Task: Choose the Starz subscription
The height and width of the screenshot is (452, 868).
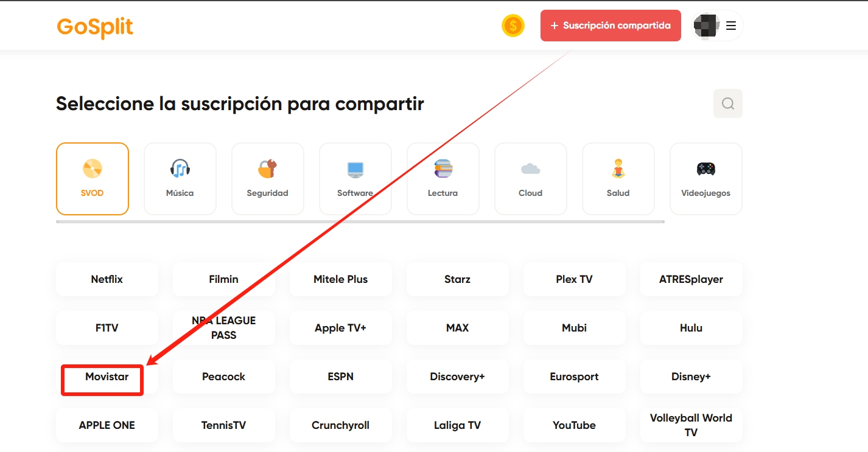Action: tap(458, 279)
